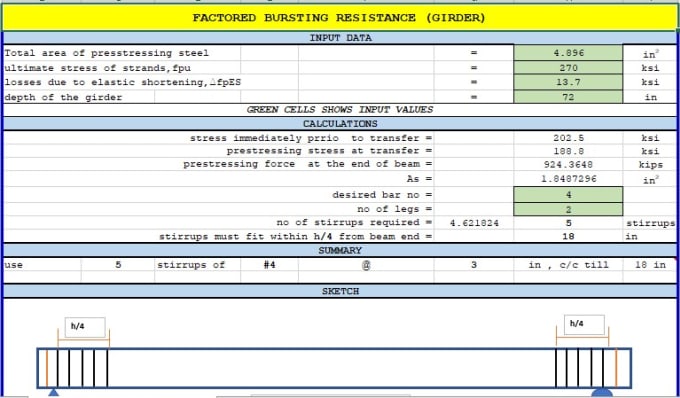Click the INPUT DATA section header
This screenshot has height=398, width=680.
340,38
